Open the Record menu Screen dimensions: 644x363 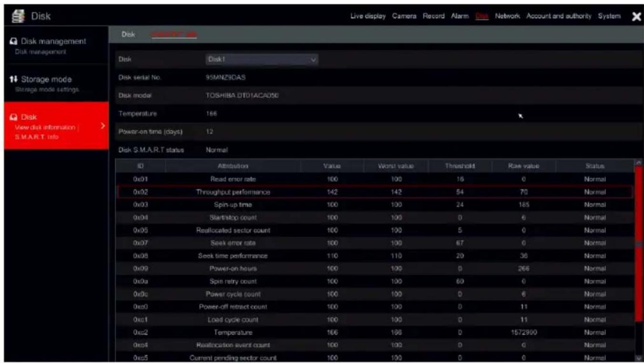(x=434, y=16)
